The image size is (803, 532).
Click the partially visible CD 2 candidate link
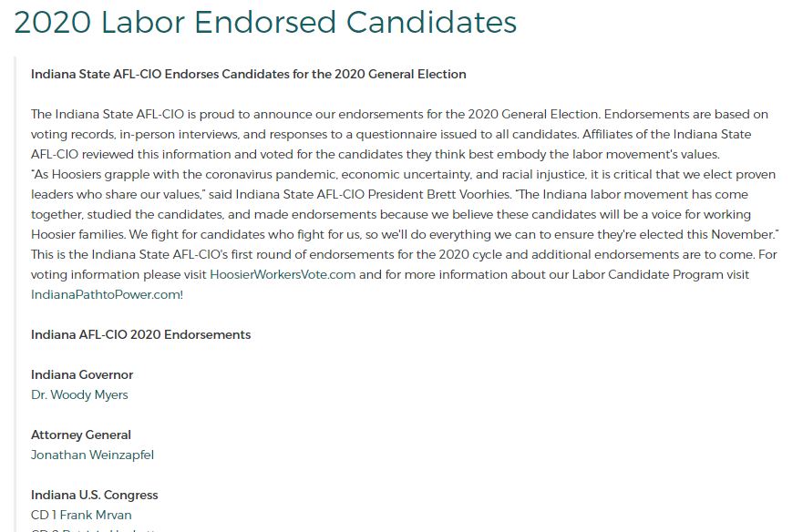pos(95,530)
